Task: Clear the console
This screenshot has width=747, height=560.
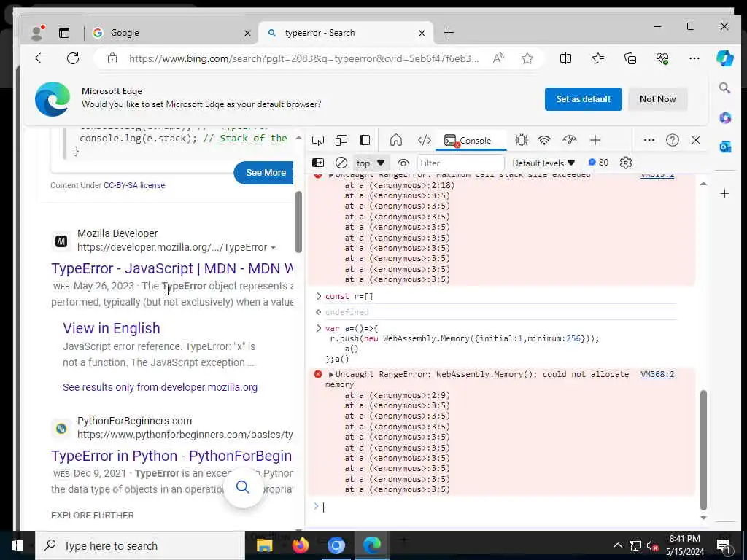Action: [341, 163]
